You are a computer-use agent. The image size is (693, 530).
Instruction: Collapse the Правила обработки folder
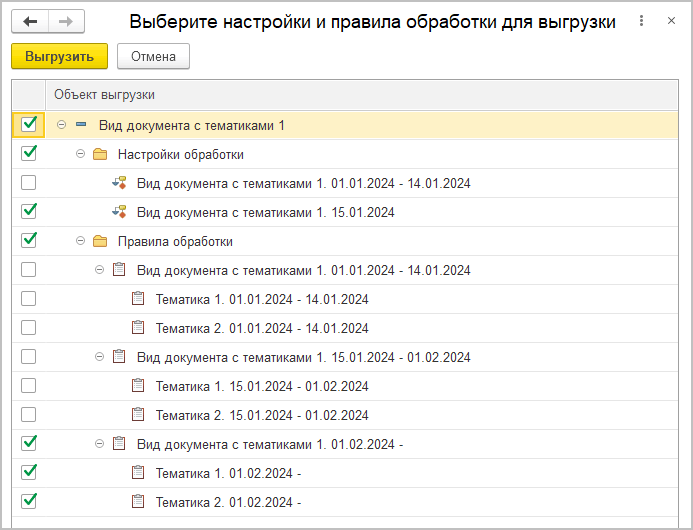pyautogui.click(x=81, y=241)
